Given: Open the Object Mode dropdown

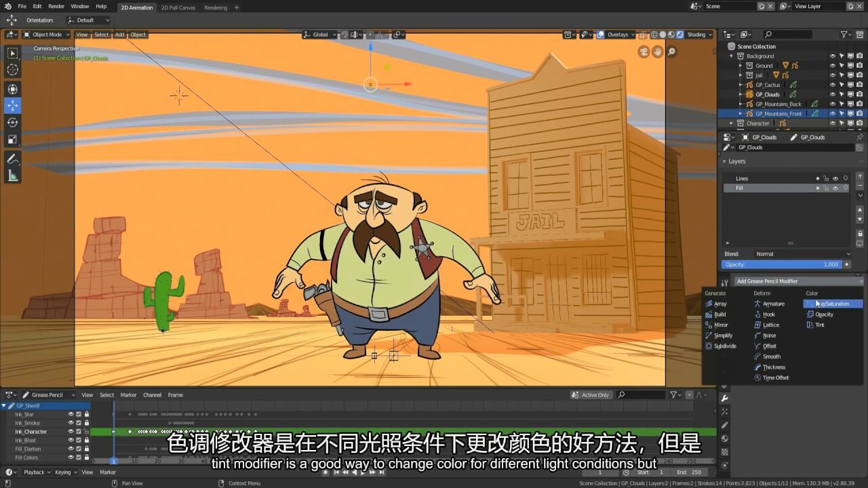Looking at the screenshot, I should click(46, 35).
